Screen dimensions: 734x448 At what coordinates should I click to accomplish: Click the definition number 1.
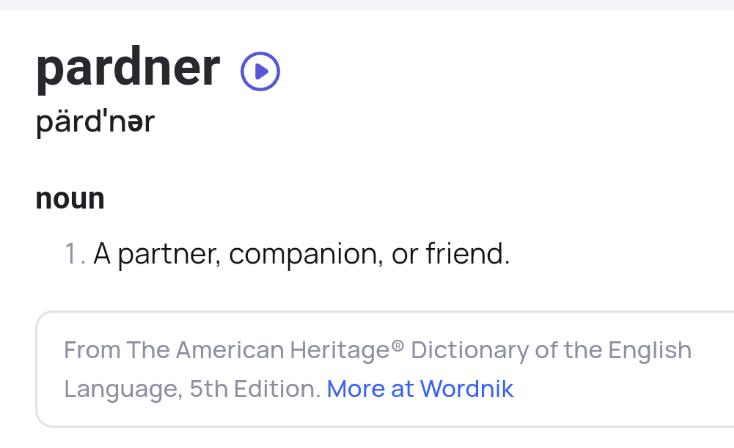75,254
